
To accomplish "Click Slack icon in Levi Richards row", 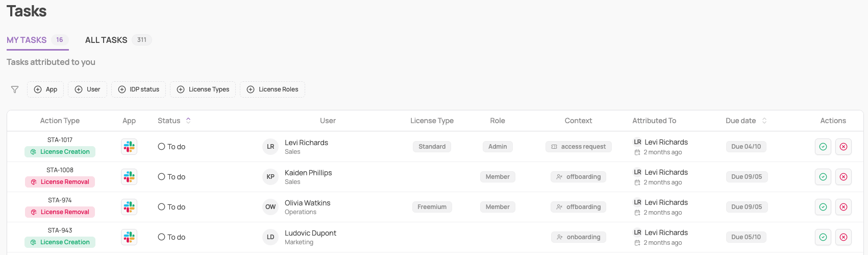I will tap(129, 147).
